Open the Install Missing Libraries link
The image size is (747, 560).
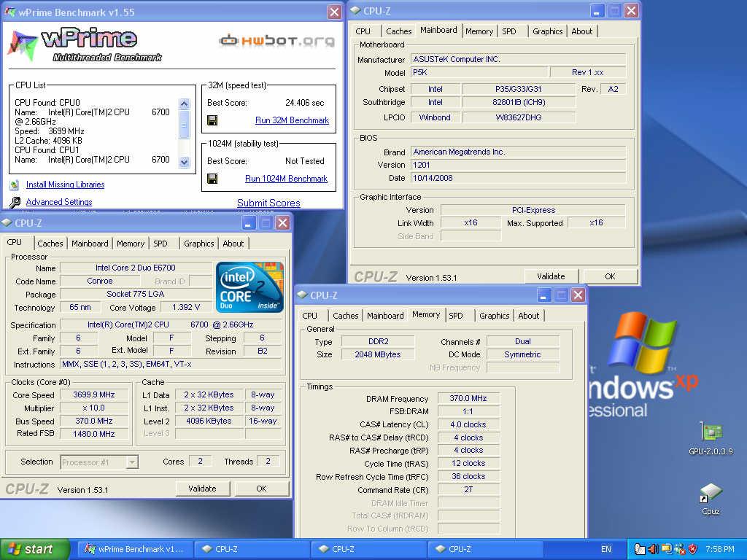tap(65, 184)
